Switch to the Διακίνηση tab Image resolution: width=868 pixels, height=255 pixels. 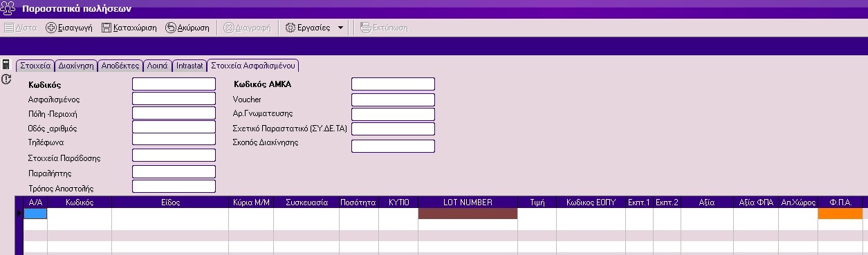(x=76, y=66)
